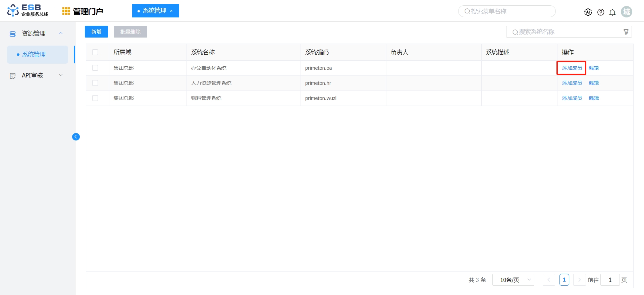Viewport: 644px width, 295px height.
Task: Click 添加成员 for 物料管理系统
Action: 572,98
